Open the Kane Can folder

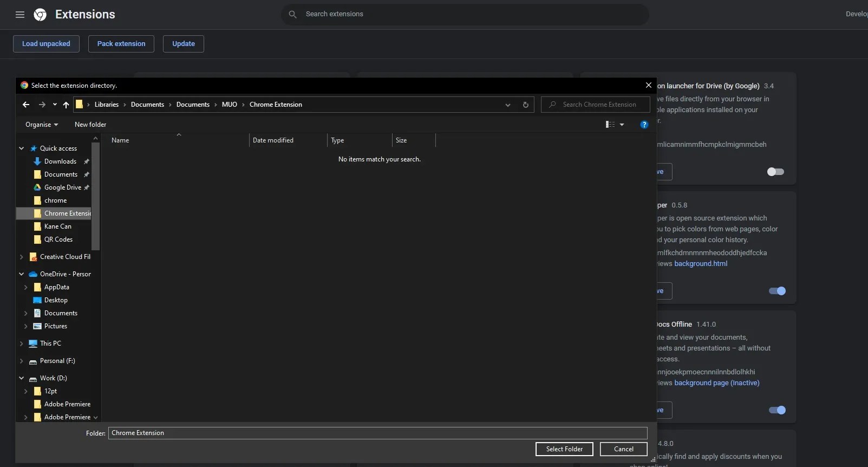click(57, 226)
